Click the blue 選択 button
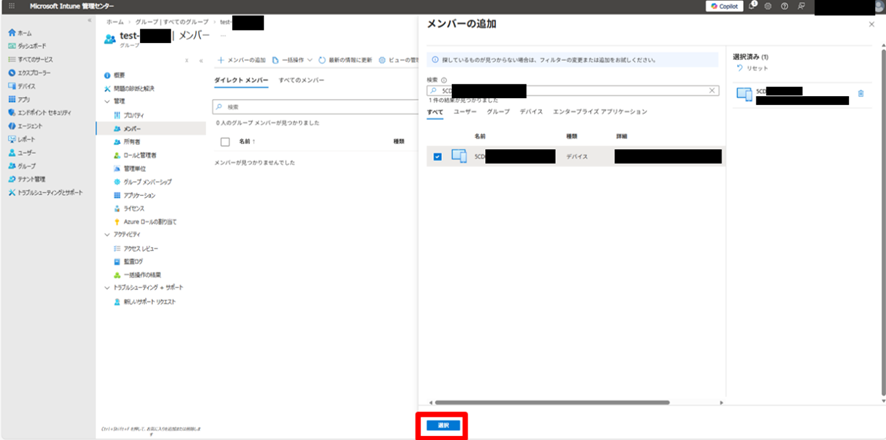Image resolution: width=886 pixels, height=440 pixels. (x=442, y=425)
